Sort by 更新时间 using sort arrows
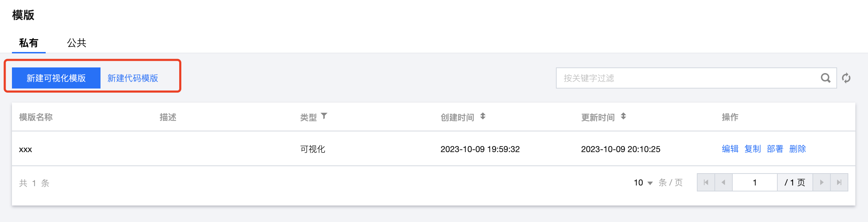This screenshot has height=222, width=868. coord(623,116)
